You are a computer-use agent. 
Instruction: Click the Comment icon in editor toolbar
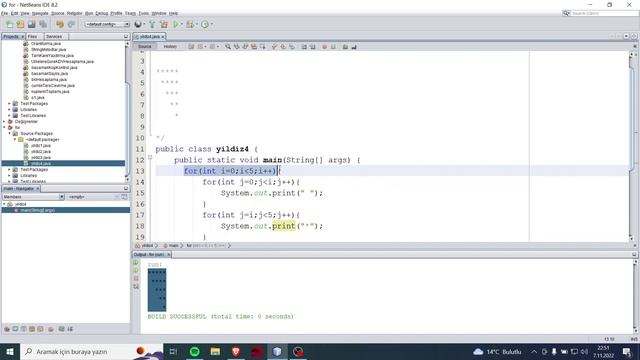345,47
